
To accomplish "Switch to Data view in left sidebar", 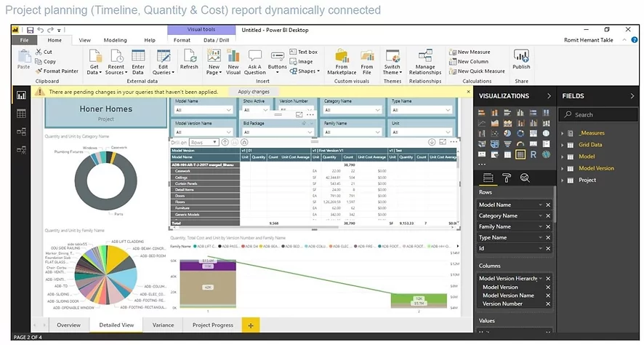I will (x=21, y=114).
